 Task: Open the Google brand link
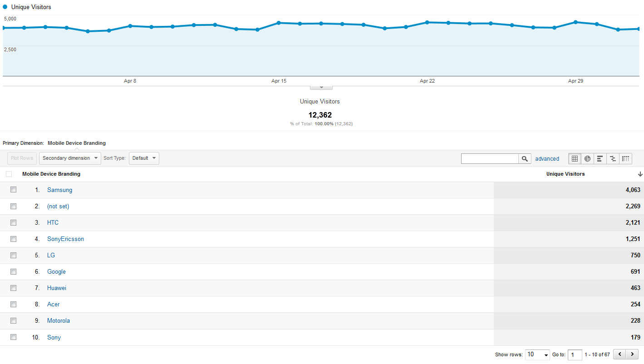click(x=56, y=272)
